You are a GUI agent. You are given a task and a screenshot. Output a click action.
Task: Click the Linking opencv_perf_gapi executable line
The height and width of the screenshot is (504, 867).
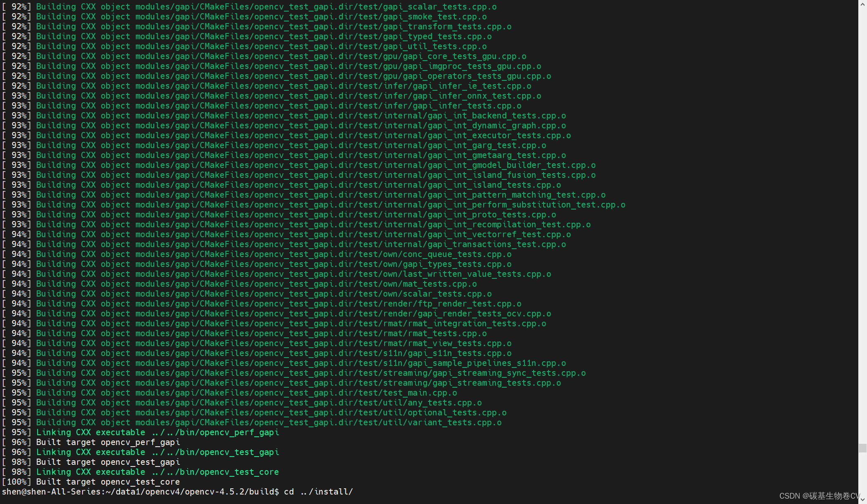point(141,433)
